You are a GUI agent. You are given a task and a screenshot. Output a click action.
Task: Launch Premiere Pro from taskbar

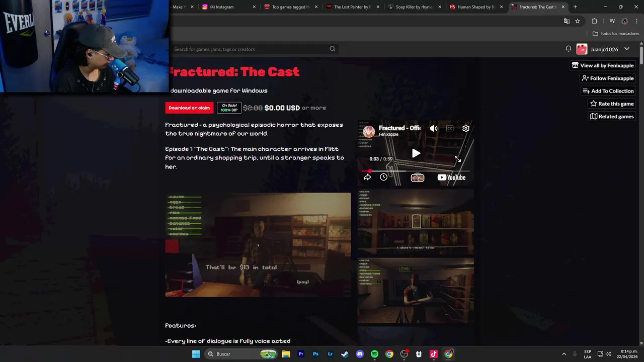pyautogui.click(x=301, y=354)
